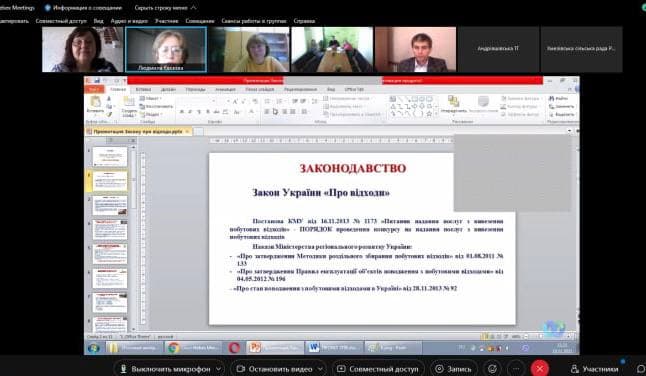The image size is (646, 376).
Task: Click Windows Start orb in shared screen
Action: click(94, 348)
